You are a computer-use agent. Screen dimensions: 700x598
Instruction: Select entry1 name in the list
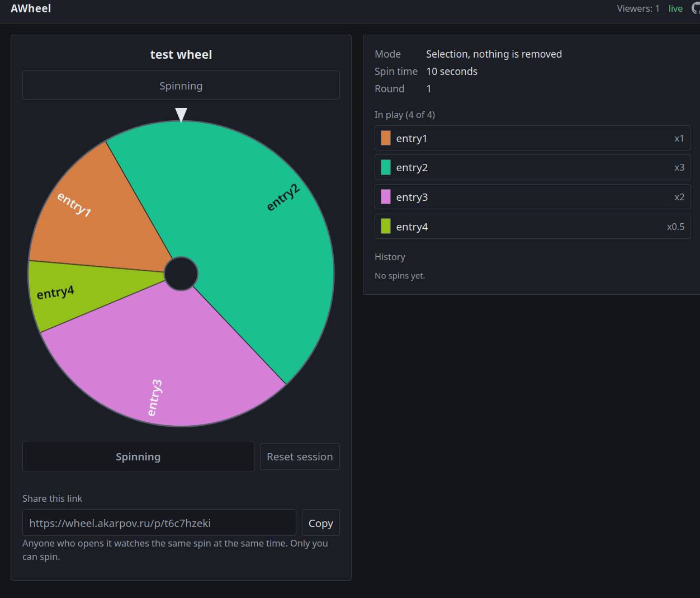[412, 139]
